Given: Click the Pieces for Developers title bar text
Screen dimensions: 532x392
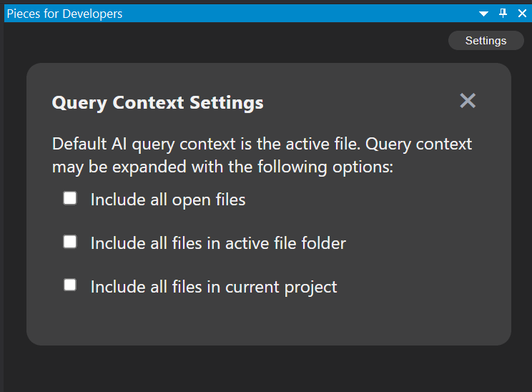Looking at the screenshot, I should tap(64, 14).
